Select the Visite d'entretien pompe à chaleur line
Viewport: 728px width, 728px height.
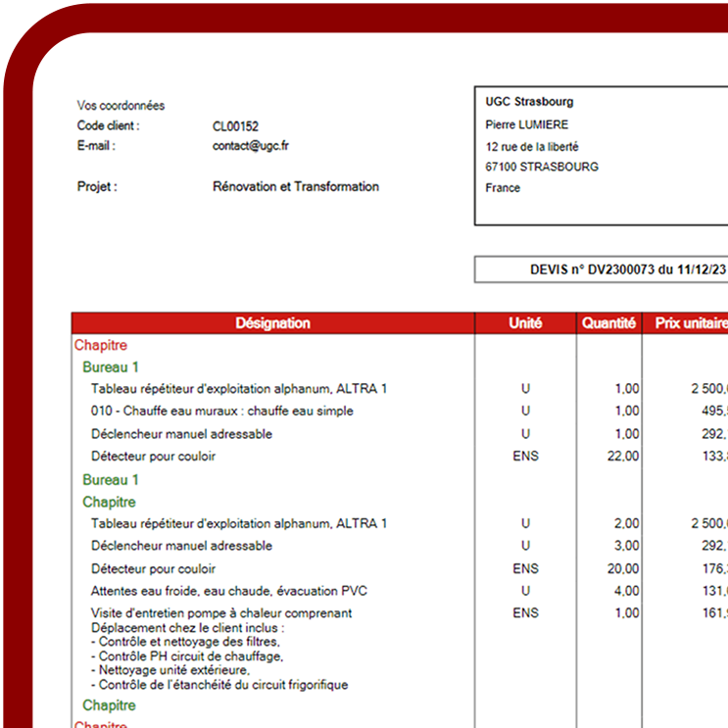point(220,613)
